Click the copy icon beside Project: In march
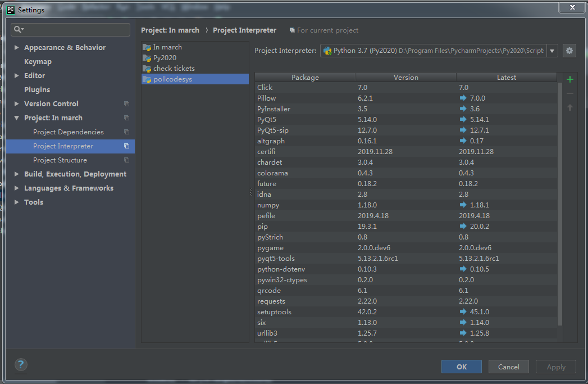Screen dimensions: 588x384 coord(127,118)
